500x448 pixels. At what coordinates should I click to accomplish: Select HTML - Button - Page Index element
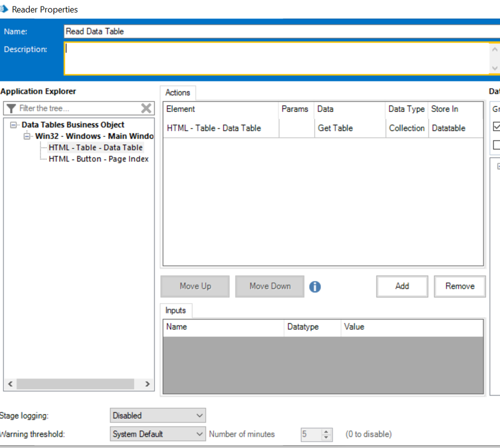click(98, 159)
